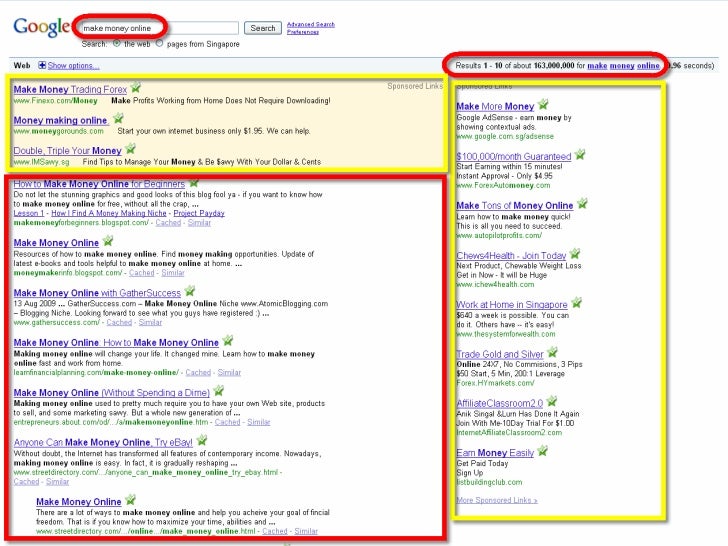Click the star next to Work at Home in Singapore
This screenshot has width=728, height=546.
[x=577, y=303]
